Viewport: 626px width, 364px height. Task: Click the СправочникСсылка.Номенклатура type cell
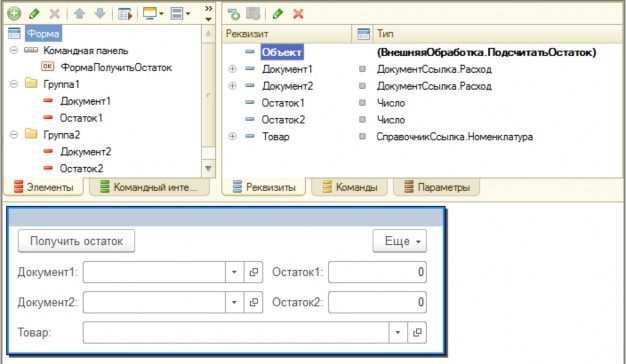(x=455, y=137)
